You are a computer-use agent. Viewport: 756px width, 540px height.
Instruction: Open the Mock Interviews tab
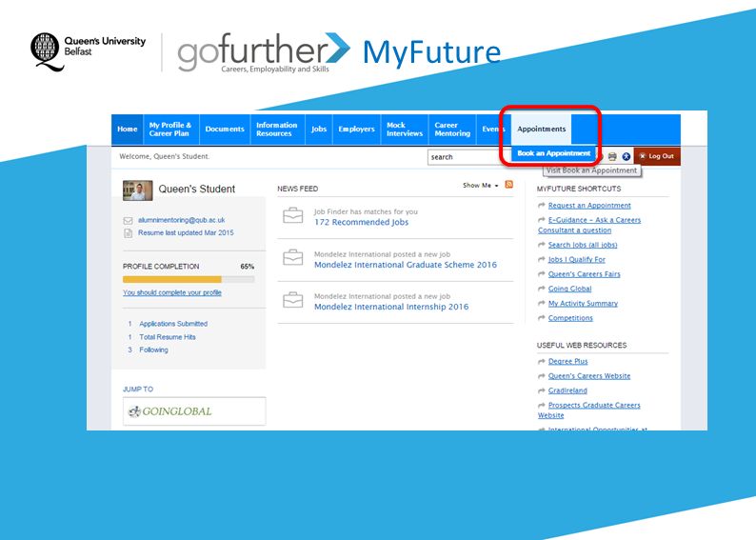[405, 130]
